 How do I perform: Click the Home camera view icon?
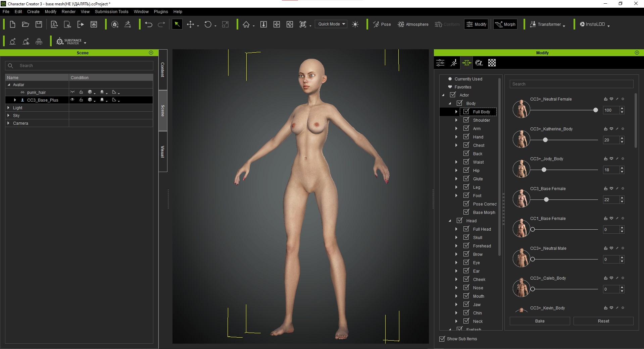(246, 24)
